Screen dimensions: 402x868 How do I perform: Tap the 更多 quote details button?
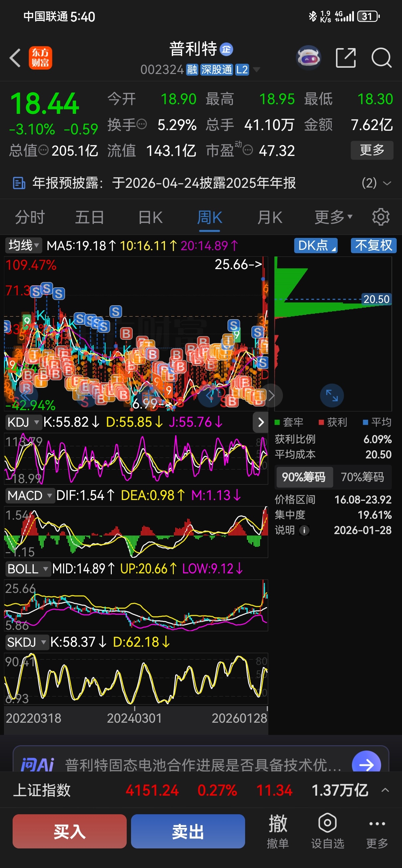coord(372,150)
